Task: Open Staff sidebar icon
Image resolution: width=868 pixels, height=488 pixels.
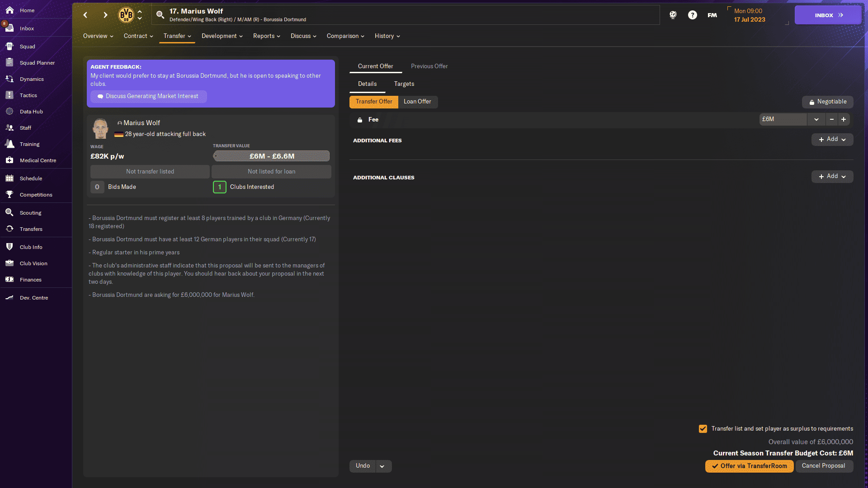Action: pyautogui.click(x=9, y=127)
